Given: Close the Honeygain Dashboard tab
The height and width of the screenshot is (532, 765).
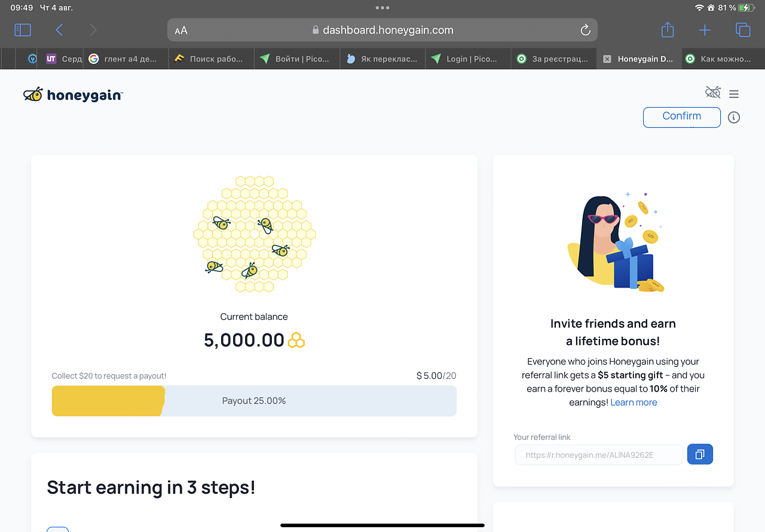Looking at the screenshot, I should pyautogui.click(x=607, y=59).
